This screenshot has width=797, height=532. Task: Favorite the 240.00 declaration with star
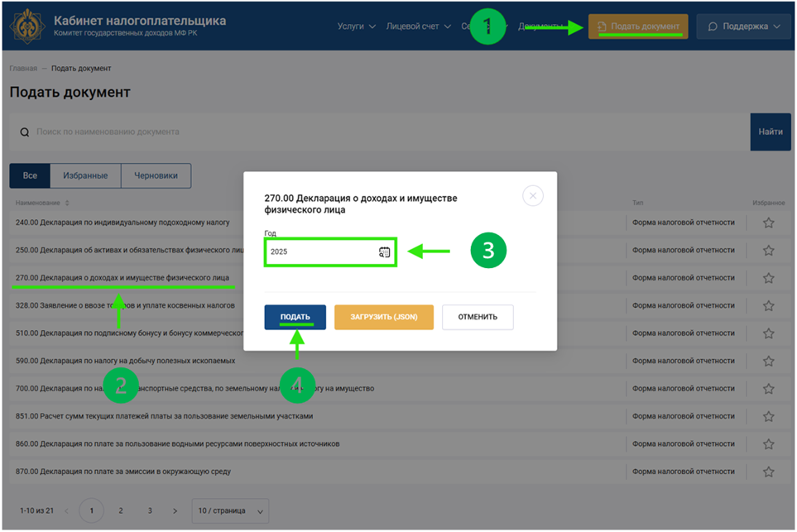click(x=768, y=223)
